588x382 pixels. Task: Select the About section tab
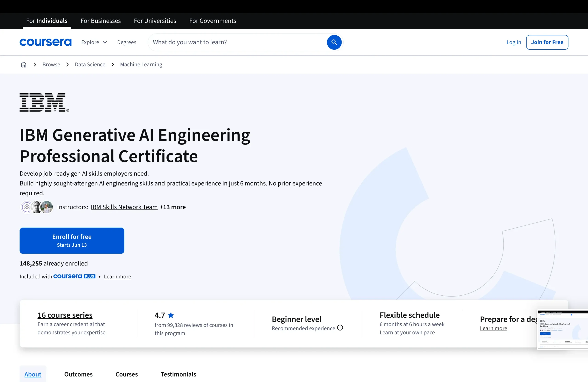click(x=33, y=374)
